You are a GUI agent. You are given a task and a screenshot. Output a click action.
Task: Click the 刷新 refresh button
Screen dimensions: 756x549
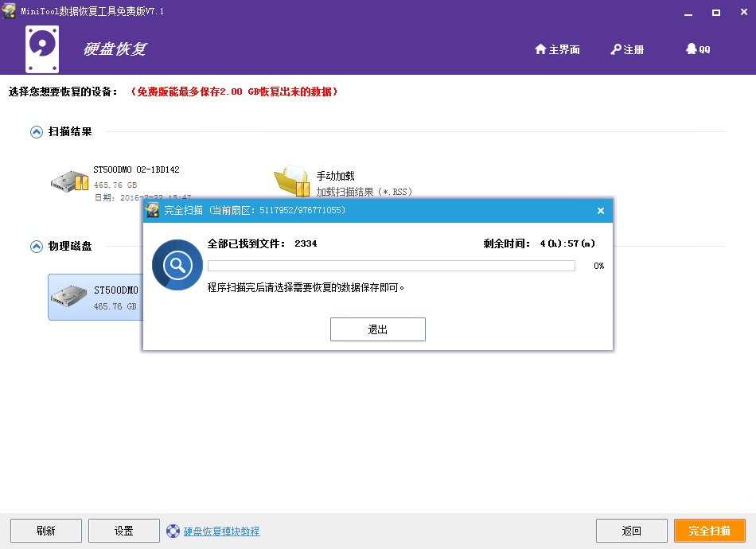46,531
